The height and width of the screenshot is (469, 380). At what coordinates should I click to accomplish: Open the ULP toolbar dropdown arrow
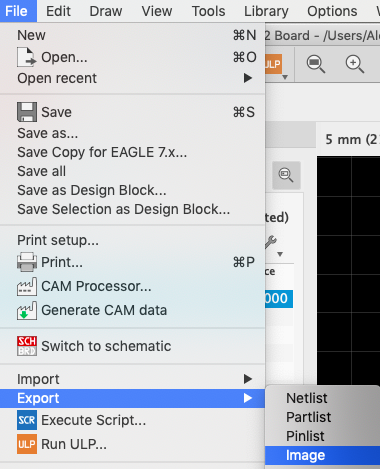tap(285, 77)
